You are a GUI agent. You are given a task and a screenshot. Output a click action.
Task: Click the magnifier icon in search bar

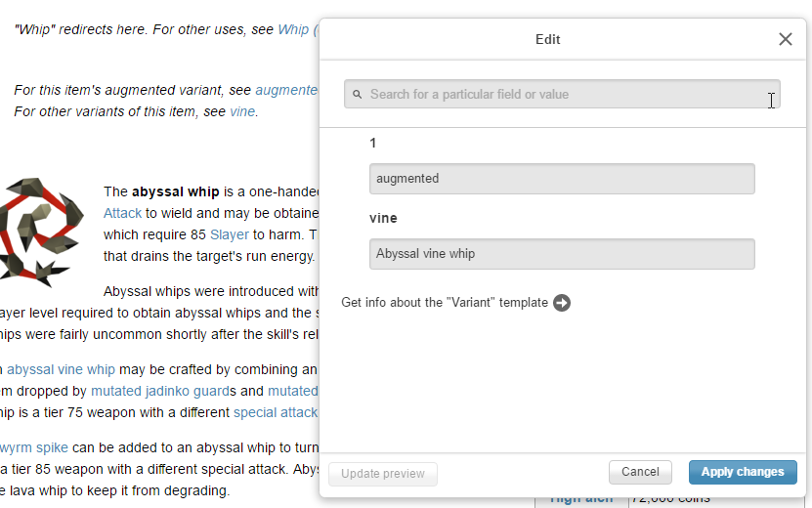click(x=358, y=95)
